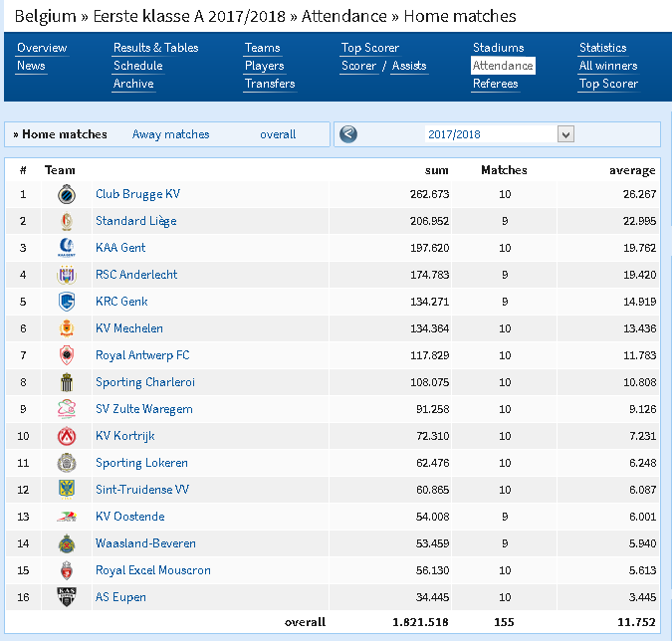The width and height of the screenshot is (672, 641).
Task: Open the Scorer menu link
Action: click(358, 66)
